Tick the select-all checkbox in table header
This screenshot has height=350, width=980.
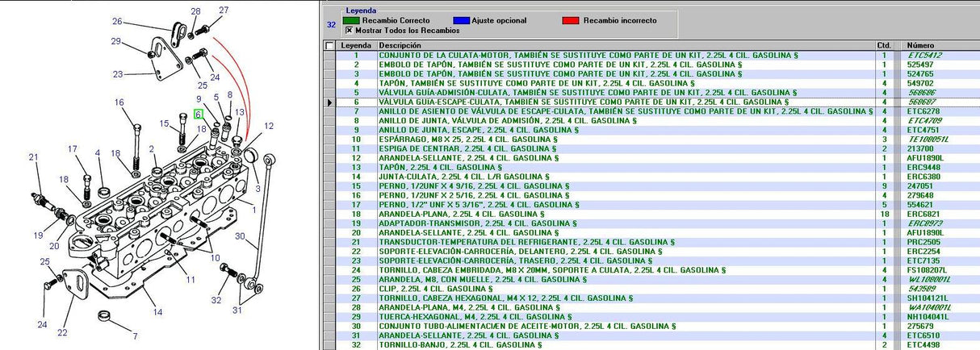[x=329, y=45]
